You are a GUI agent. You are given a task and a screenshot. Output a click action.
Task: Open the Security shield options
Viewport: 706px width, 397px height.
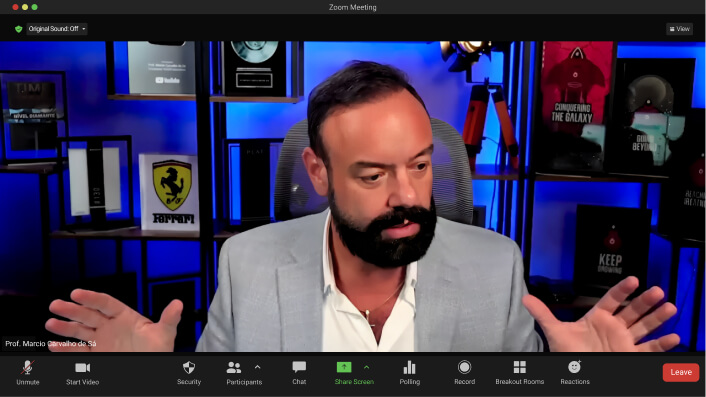(x=189, y=373)
